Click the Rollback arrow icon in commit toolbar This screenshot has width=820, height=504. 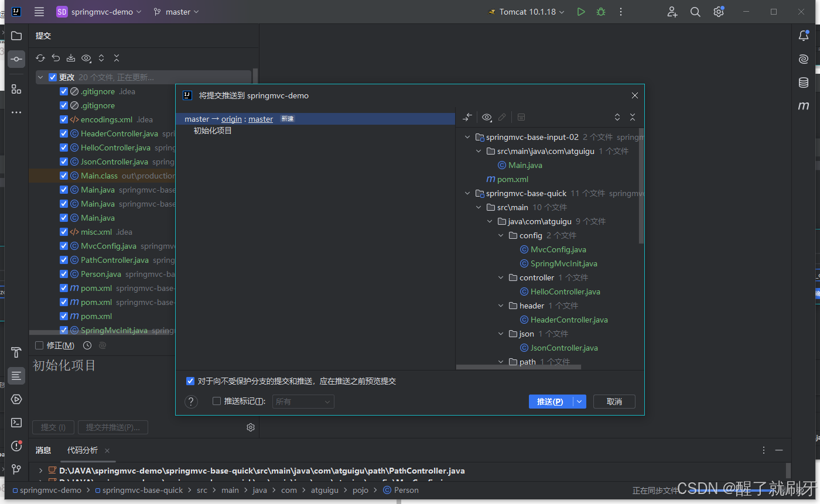pos(56,58)
